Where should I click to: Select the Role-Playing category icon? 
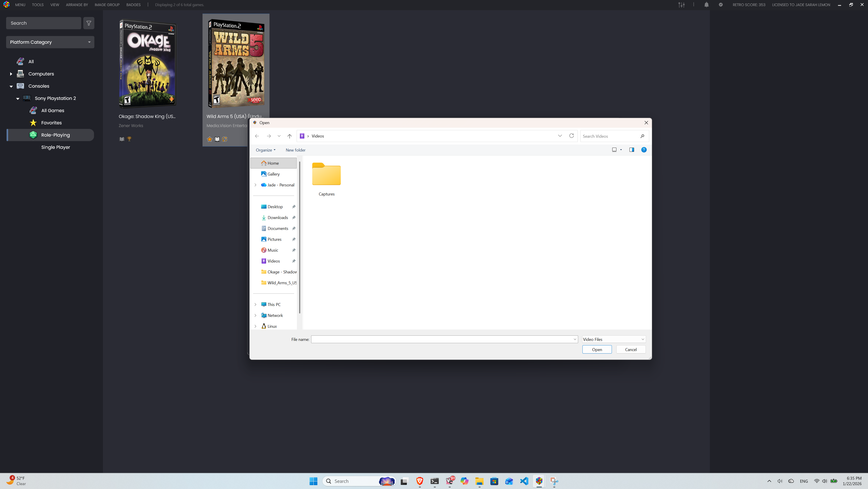33,135
